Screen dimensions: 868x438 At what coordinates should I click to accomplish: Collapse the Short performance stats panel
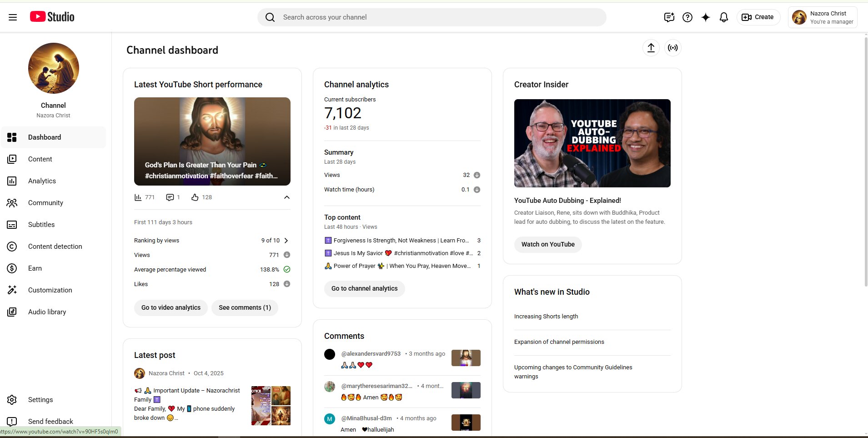tap(286, 197)
